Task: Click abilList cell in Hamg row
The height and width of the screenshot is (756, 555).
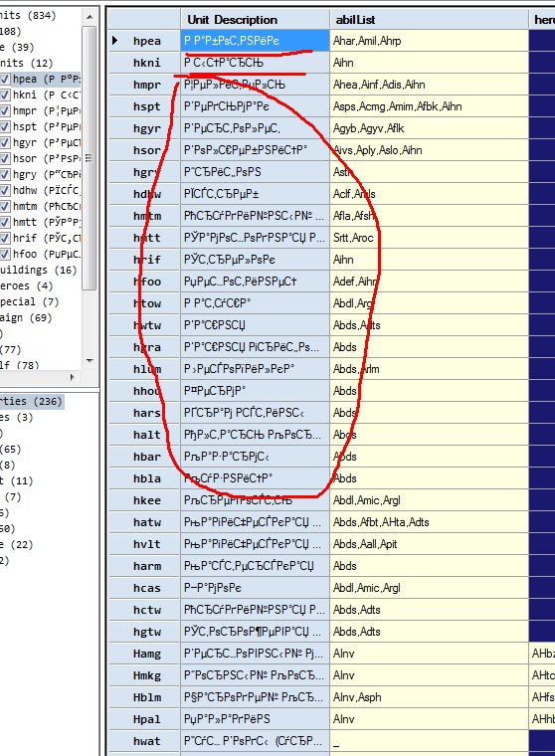Action: 429,654
